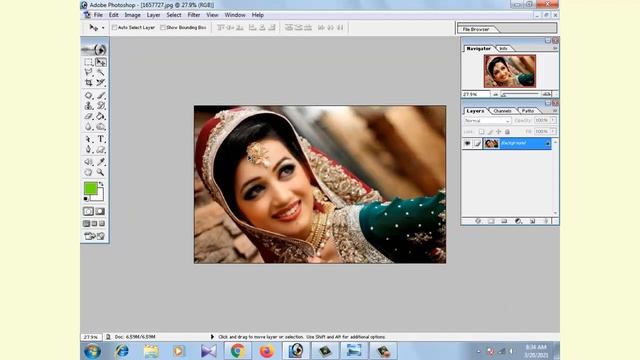640x360 pixels.
Task: Switch foreground and background colors
Action: [101, 184]
